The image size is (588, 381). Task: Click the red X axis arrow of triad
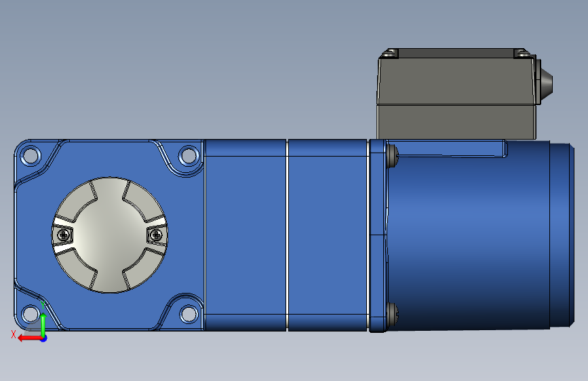click(29, 338)
